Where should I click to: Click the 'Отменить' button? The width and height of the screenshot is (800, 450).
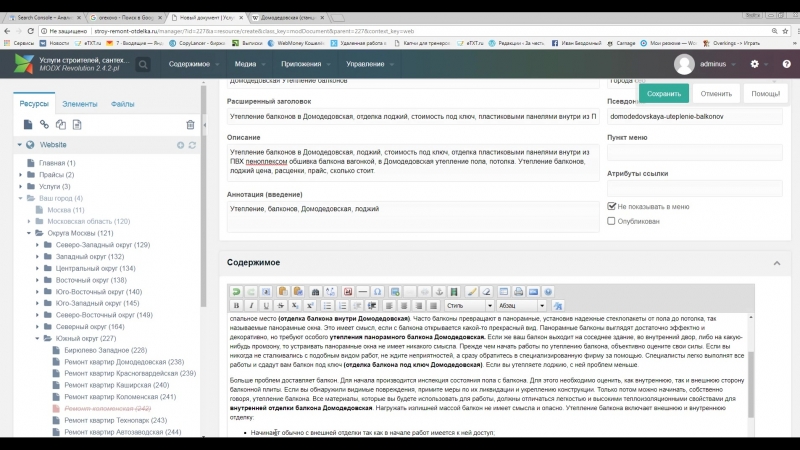tap(716, 93)
